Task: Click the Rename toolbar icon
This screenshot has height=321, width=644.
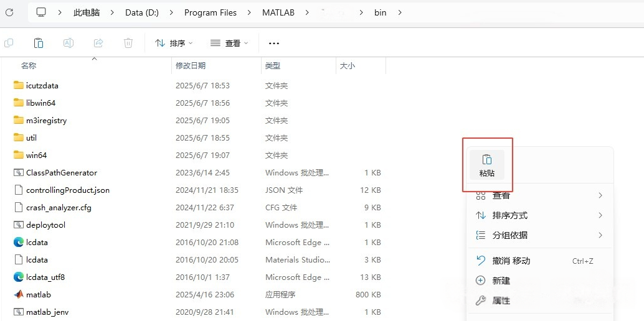Action: coord(68,43)
